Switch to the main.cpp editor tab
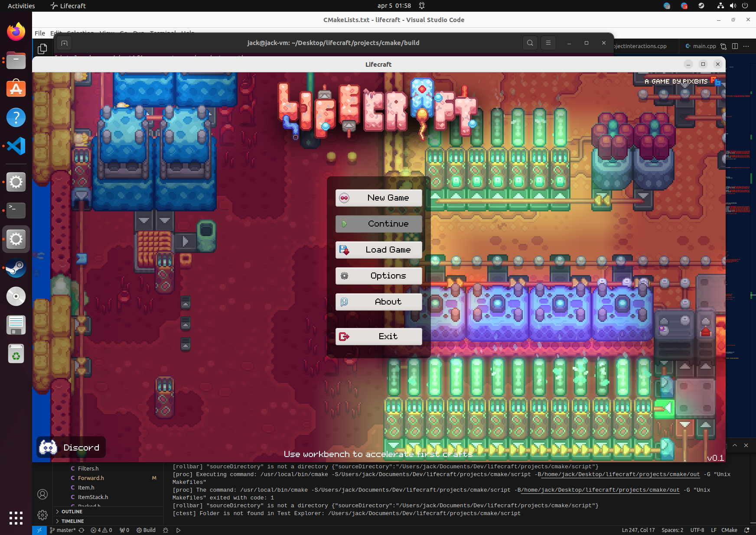 pos(701,46)
